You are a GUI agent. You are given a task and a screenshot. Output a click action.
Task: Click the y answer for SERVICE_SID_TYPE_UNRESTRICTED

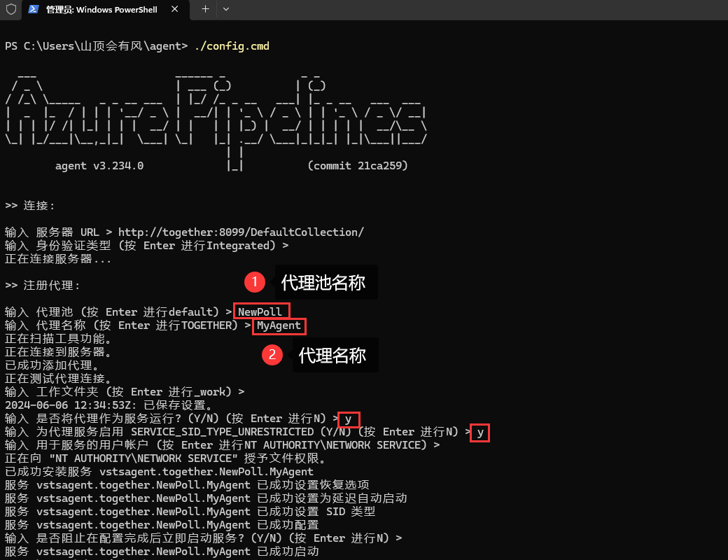tap(480, 433)
